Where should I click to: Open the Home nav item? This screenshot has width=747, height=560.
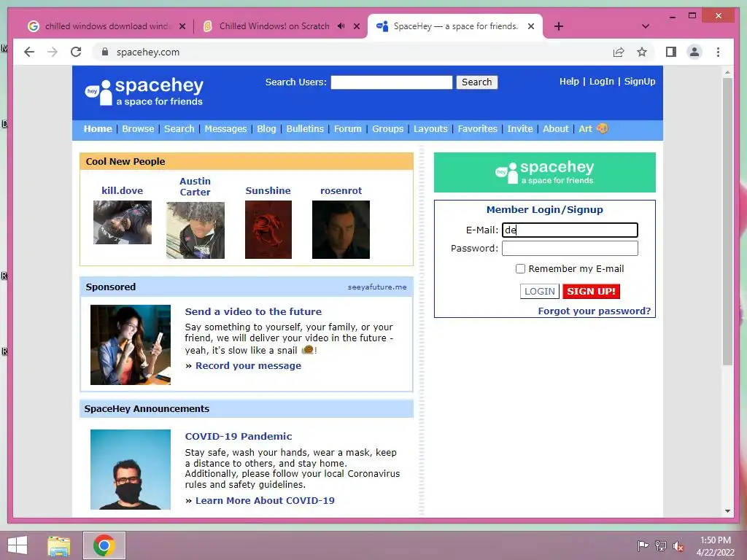click(98, 128)
